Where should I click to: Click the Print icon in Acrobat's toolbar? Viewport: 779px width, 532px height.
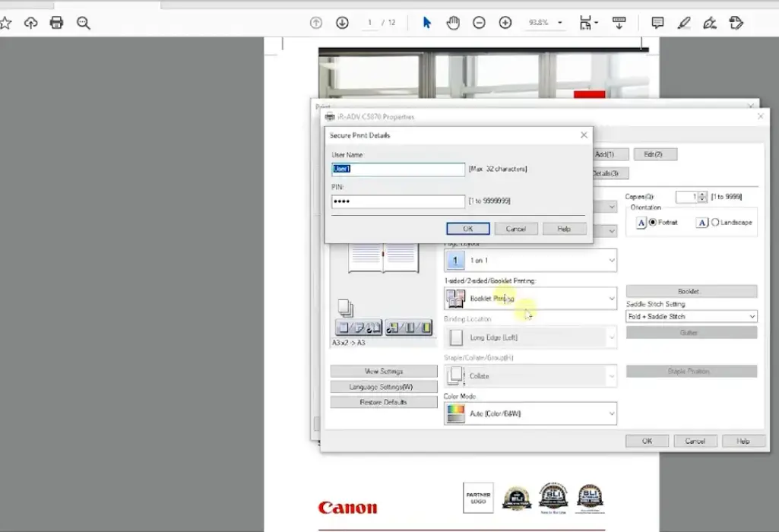[x=56, y=23]
